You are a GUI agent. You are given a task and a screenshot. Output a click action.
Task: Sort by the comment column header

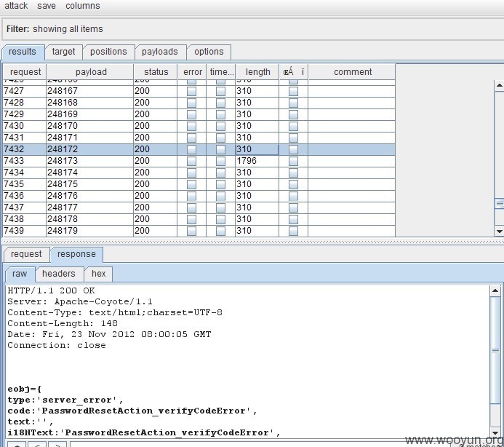click(353, 72)
